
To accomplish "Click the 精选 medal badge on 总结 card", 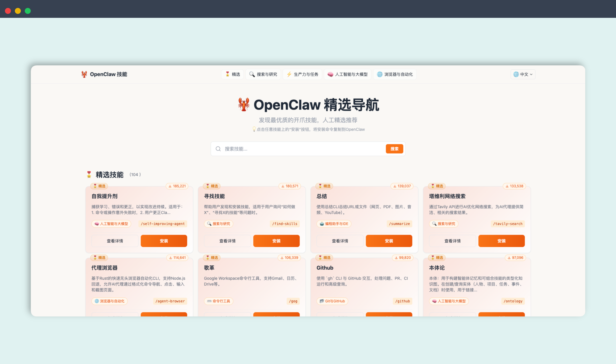I will coord(324,186).
